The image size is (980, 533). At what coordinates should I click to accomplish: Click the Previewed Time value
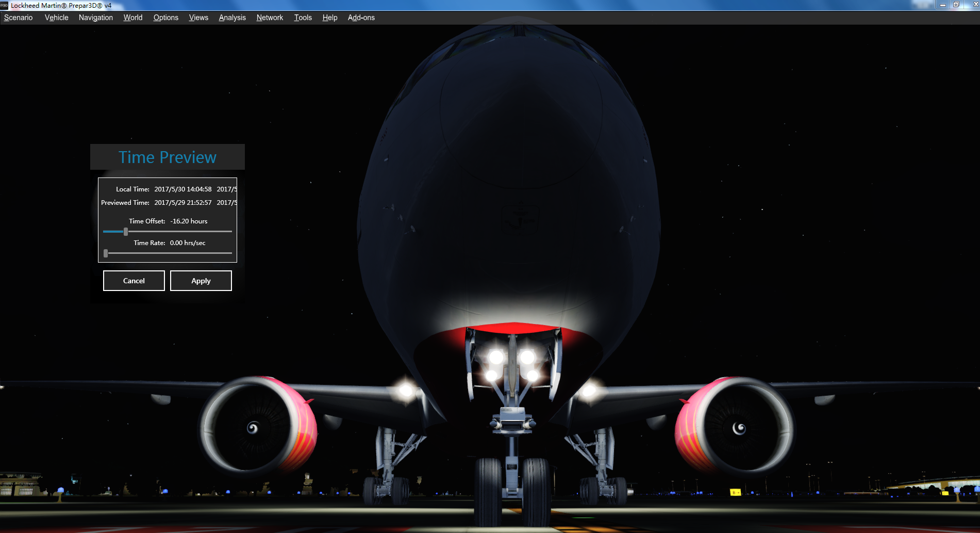point(183,203)
